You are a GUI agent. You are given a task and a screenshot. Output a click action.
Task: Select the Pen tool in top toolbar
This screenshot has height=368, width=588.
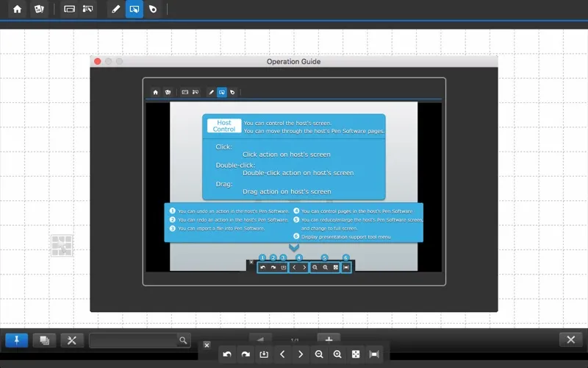115,10
